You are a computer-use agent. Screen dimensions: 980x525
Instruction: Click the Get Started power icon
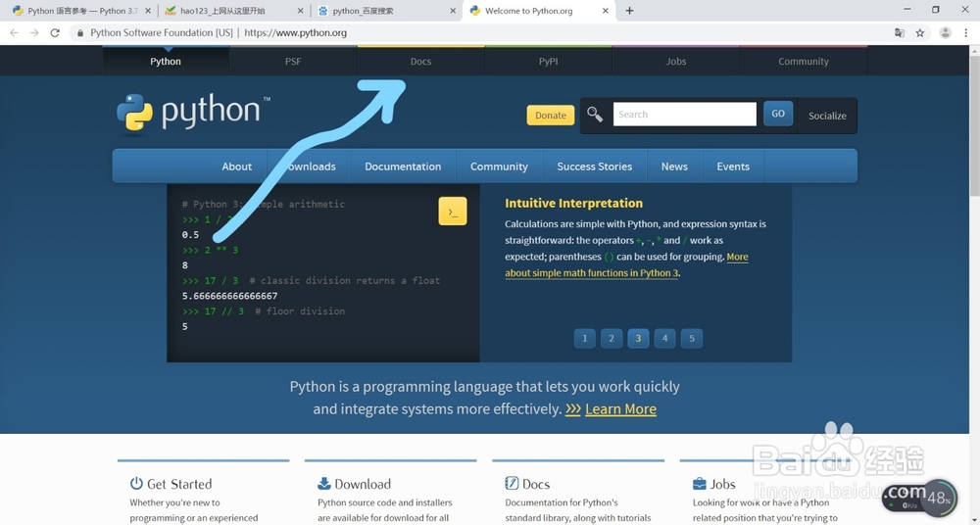136,483
